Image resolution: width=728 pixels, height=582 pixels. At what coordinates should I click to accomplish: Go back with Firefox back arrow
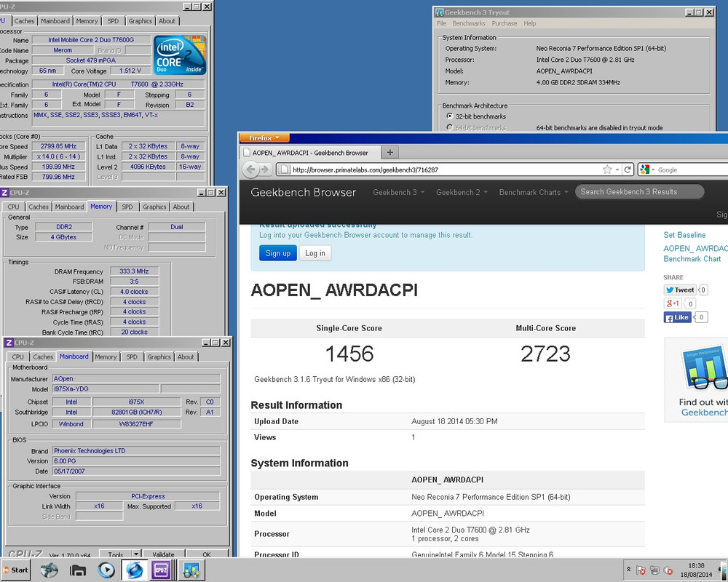250,170
